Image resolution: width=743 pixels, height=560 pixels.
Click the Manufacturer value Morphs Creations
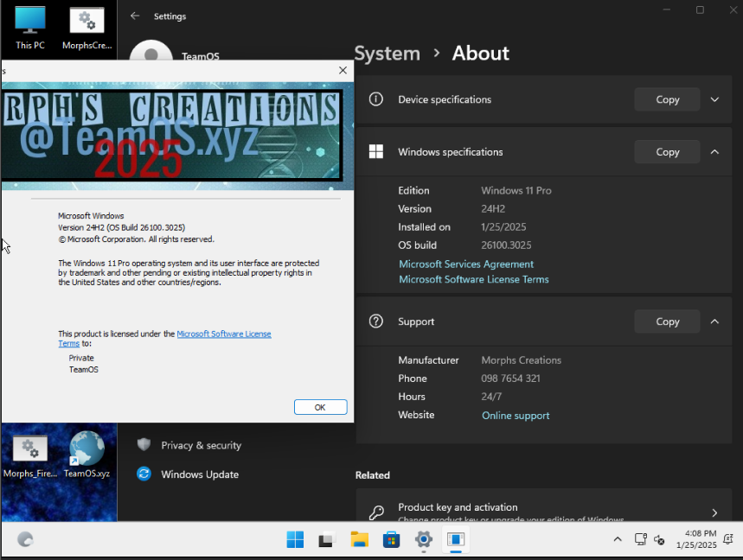click(522, 360)
